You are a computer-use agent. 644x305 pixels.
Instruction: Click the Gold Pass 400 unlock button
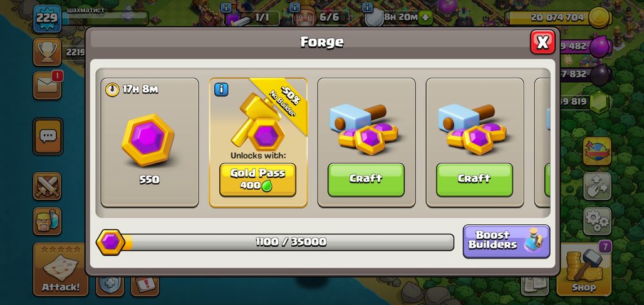click(257, 180)
